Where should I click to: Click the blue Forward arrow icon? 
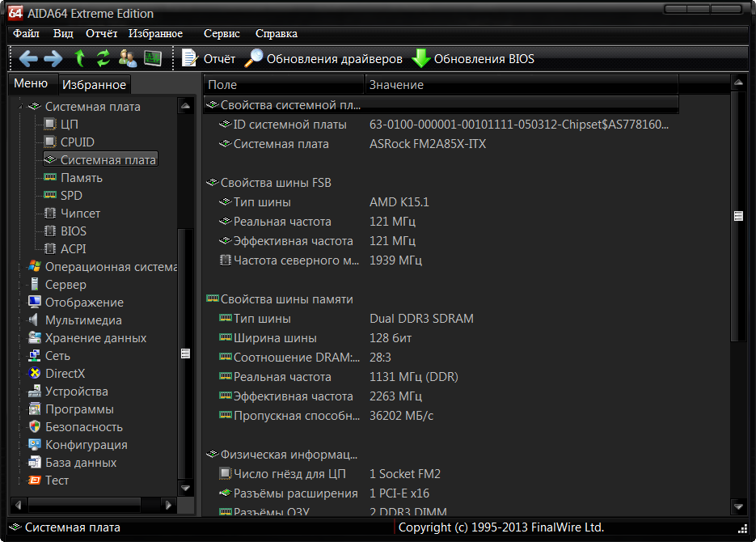(53, 59)
